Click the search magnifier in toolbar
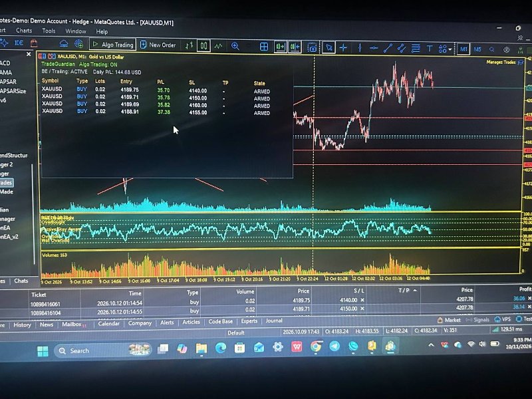The height and width of the screenshot is (399, 532). (491, 49)
